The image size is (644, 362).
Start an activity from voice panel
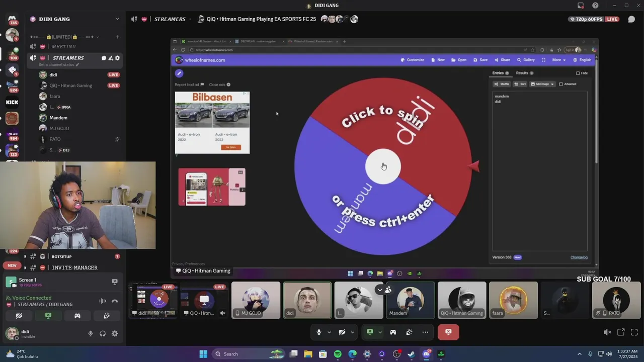click(77, 316)
